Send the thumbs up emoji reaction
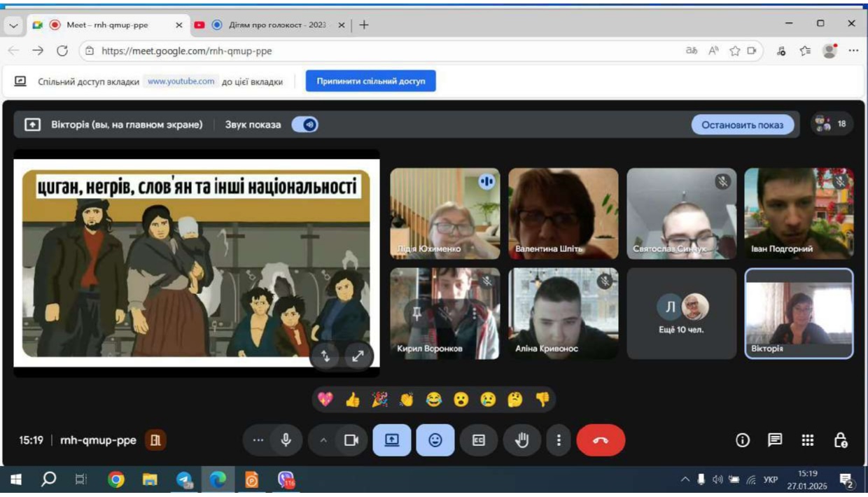 [x=353, y=400]
